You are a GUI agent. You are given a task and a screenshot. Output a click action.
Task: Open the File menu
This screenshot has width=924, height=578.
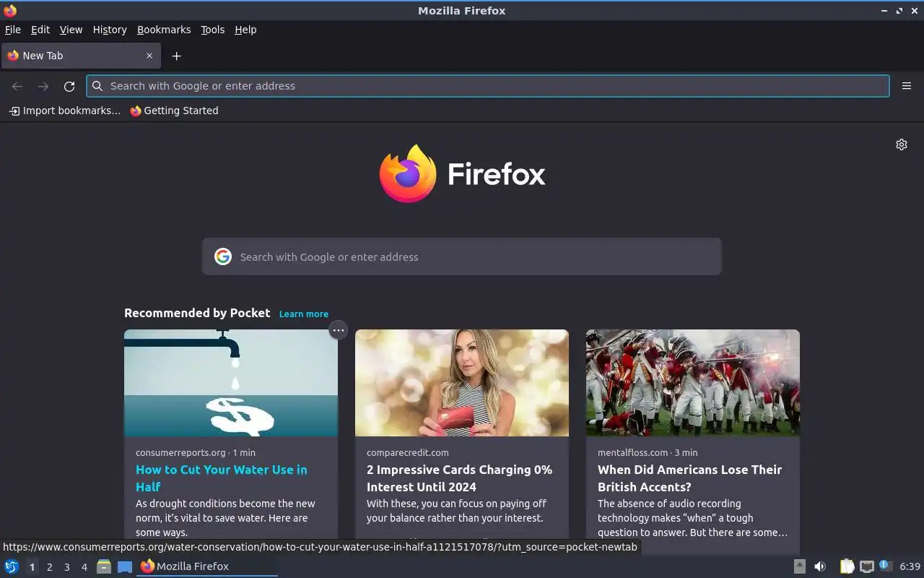(13, 30)
